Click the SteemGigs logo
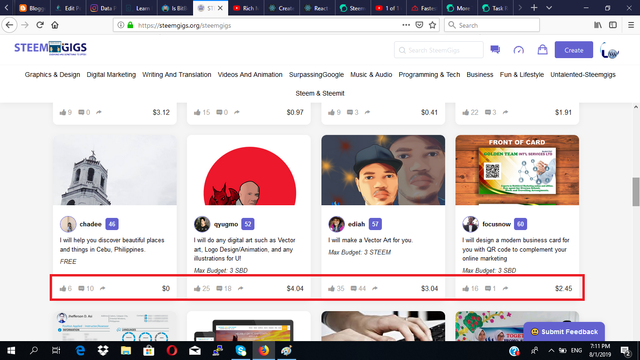 click(50, 48)
